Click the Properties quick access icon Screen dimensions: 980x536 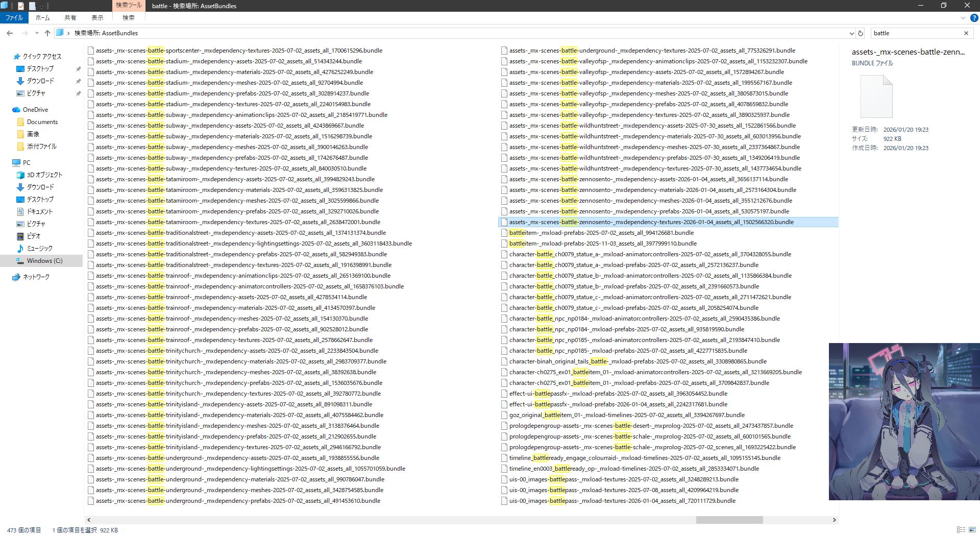click(21, 6)
